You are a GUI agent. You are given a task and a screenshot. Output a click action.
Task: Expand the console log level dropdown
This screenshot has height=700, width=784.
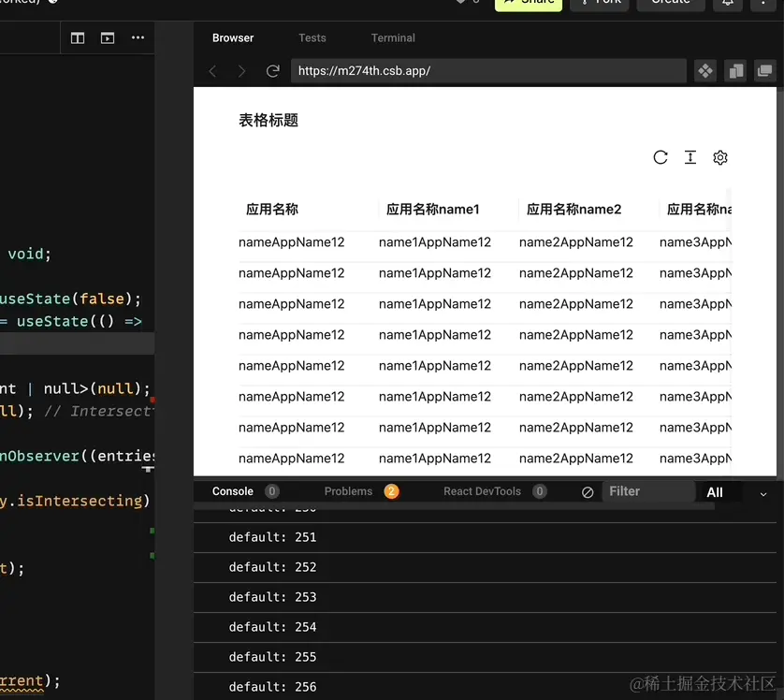[x=763, y=493]
